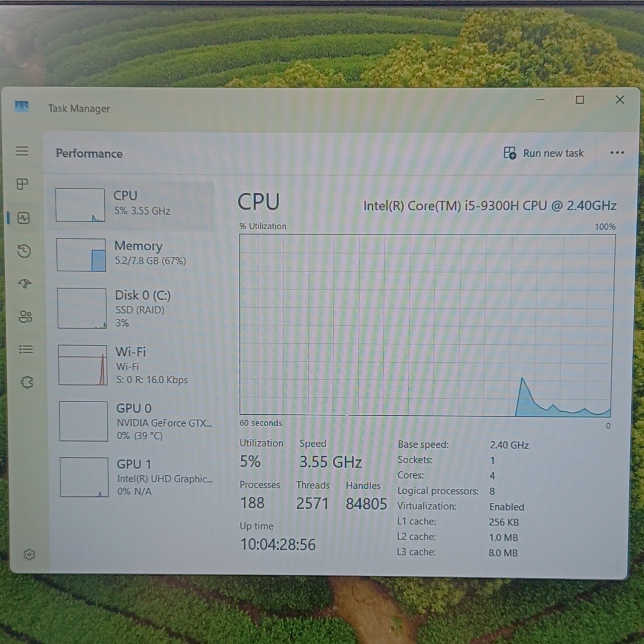Open the Details list icon

(26, 349)
